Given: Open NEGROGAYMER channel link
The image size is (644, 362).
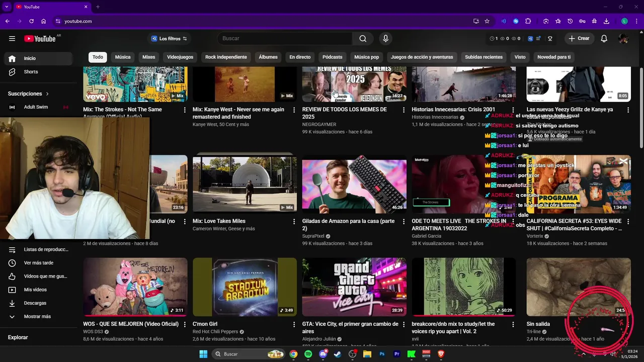Looking at the screenshot, I should pyautogui.click(x=319, y=125).
